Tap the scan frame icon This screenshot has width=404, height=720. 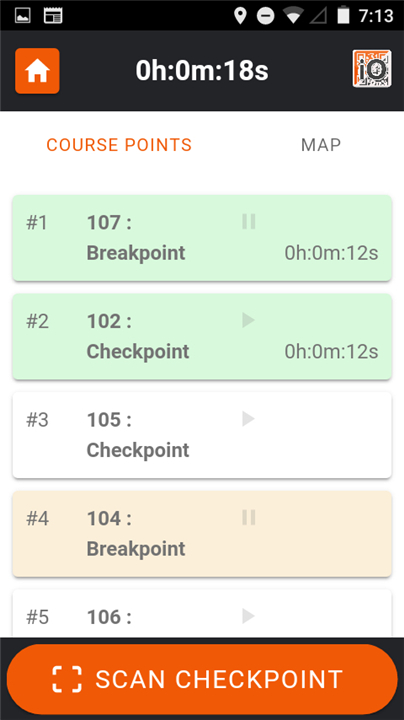(x=67, y=679)
